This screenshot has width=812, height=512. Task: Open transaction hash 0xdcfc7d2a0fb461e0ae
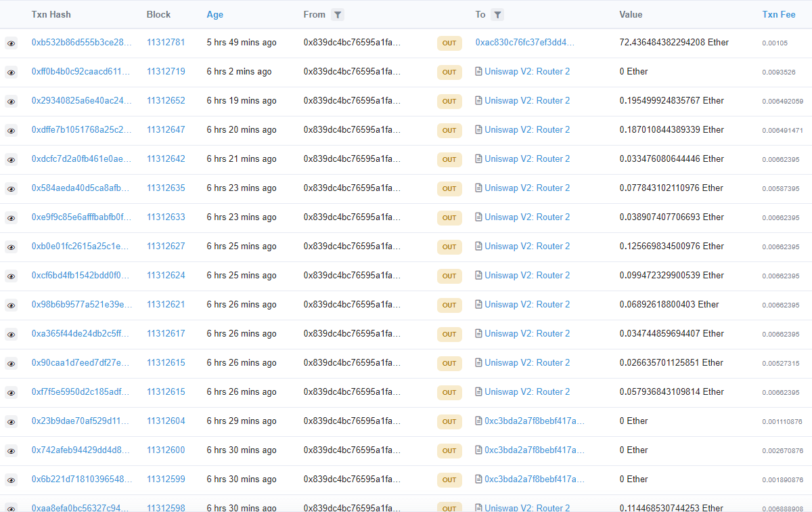pyautogui.click(x=82, y=158)
